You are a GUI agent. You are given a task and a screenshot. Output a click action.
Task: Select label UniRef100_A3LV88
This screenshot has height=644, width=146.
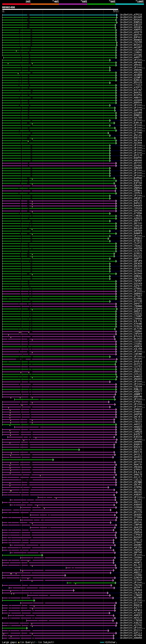[x=131, y=349]
